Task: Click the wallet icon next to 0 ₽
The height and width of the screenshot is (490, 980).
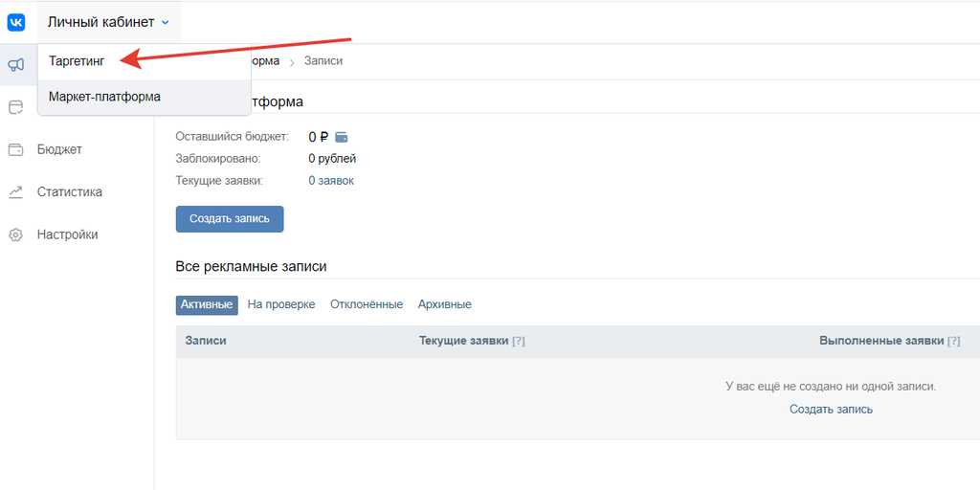Action: click(342, 137)
